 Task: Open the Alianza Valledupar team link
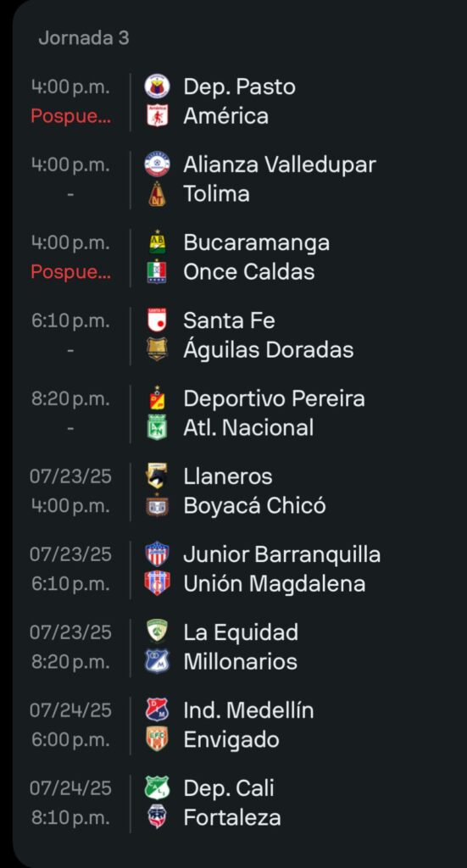click(280, 165)
